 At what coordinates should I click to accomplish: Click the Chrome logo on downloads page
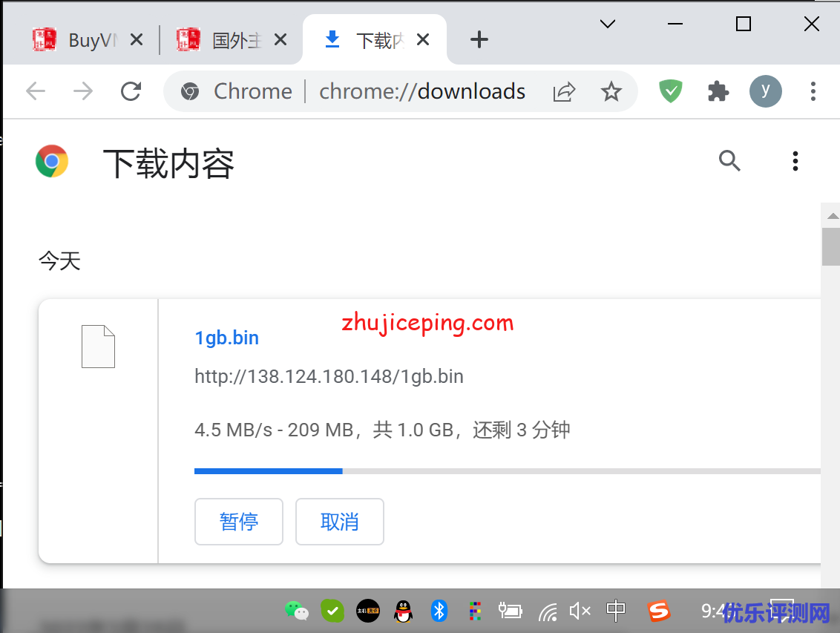click(x=52, y=160)
